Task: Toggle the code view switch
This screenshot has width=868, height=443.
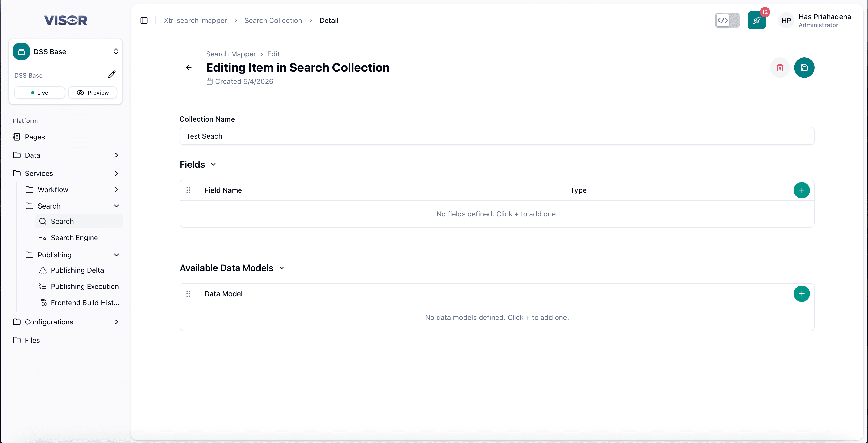Action: pyautogui.click(x=727, y=21)
